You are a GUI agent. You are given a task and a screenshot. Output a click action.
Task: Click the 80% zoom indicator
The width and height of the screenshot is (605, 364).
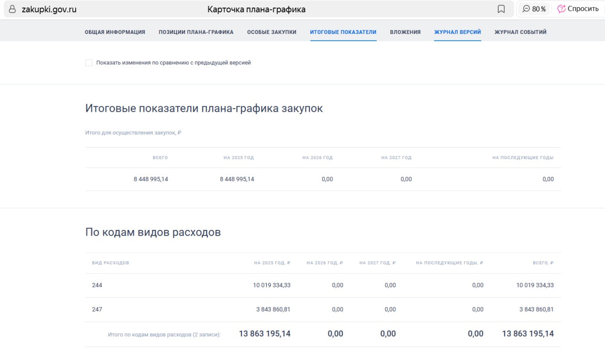534,9
